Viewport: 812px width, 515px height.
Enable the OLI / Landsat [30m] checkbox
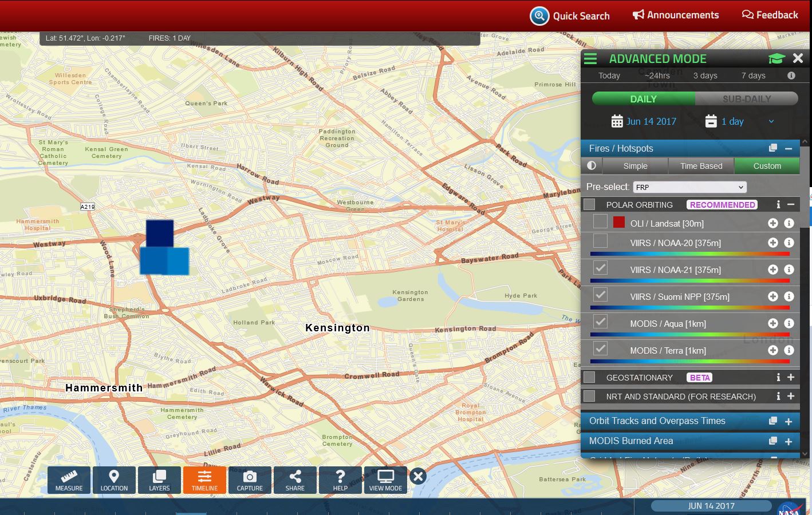[x=600, y=221]
